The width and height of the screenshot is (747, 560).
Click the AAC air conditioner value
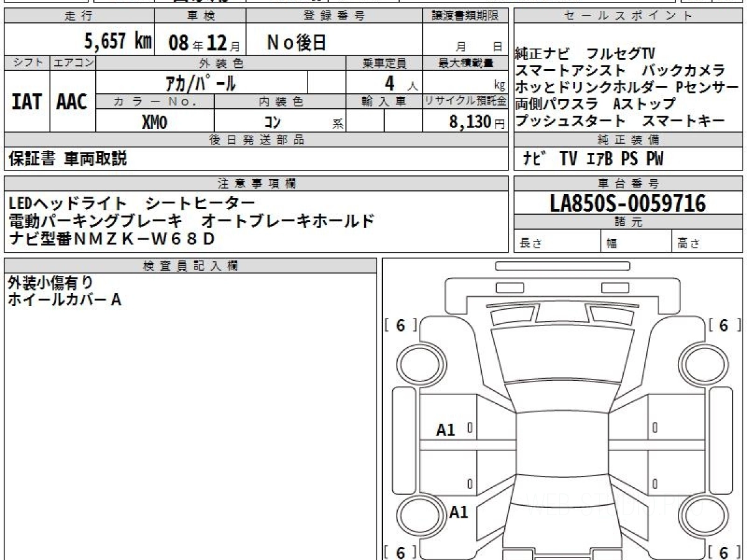(x=73, y=101)
